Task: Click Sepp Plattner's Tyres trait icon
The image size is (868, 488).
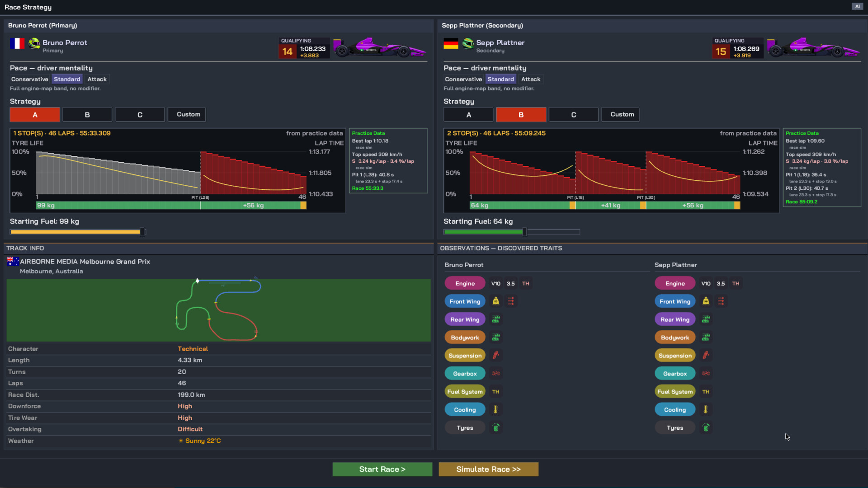Action: 706,427
